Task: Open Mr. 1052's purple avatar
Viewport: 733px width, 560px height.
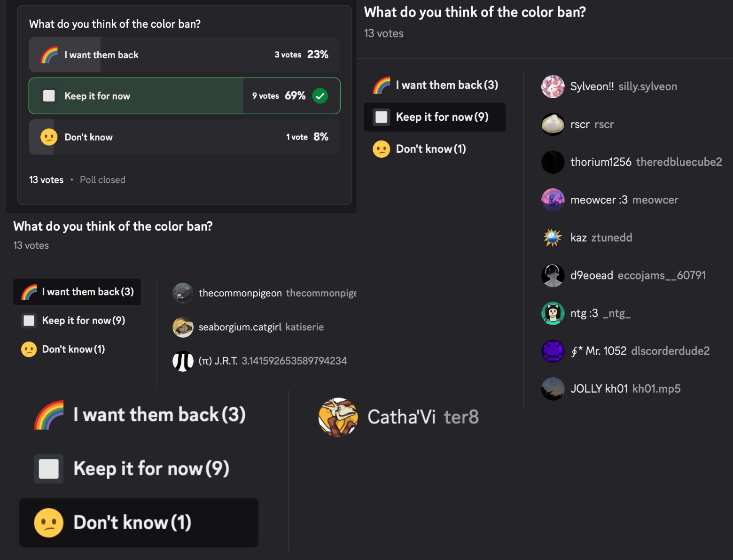Action: [553, 351]
